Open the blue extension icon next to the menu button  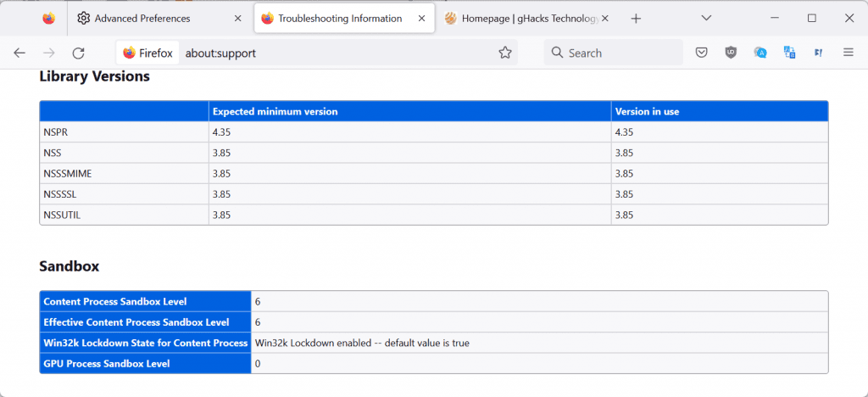(x=818, y=53)
